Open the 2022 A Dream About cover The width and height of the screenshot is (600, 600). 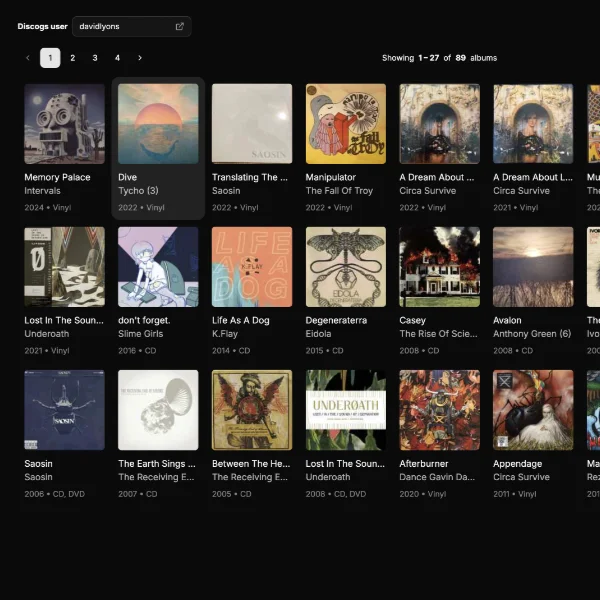coord(439,124)
